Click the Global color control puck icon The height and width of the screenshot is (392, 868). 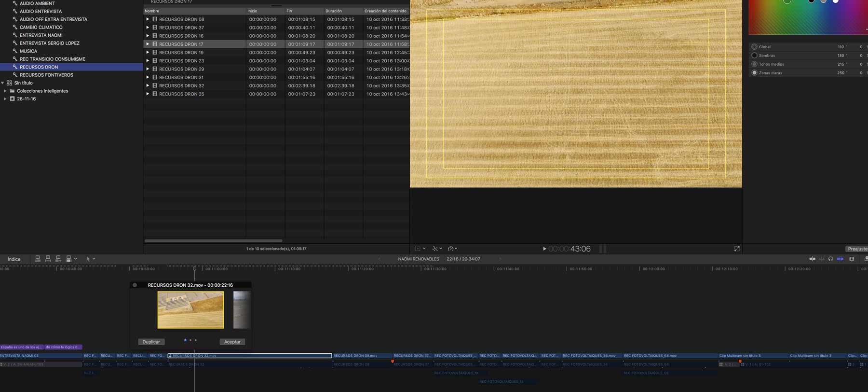754,47
